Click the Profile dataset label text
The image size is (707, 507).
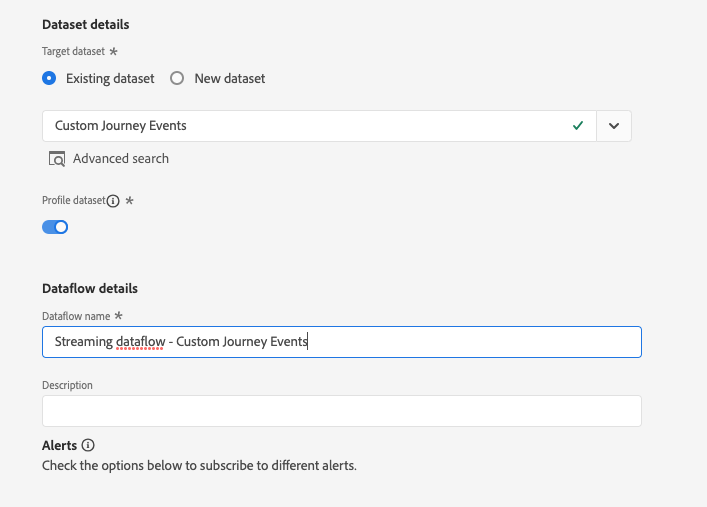point(73,201)
